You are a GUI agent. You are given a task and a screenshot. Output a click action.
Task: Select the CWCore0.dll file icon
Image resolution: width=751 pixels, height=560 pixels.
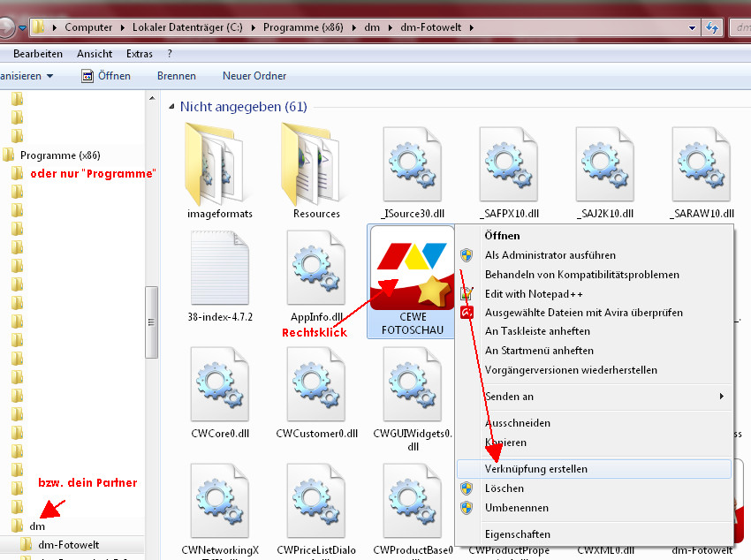pos(219,384)
